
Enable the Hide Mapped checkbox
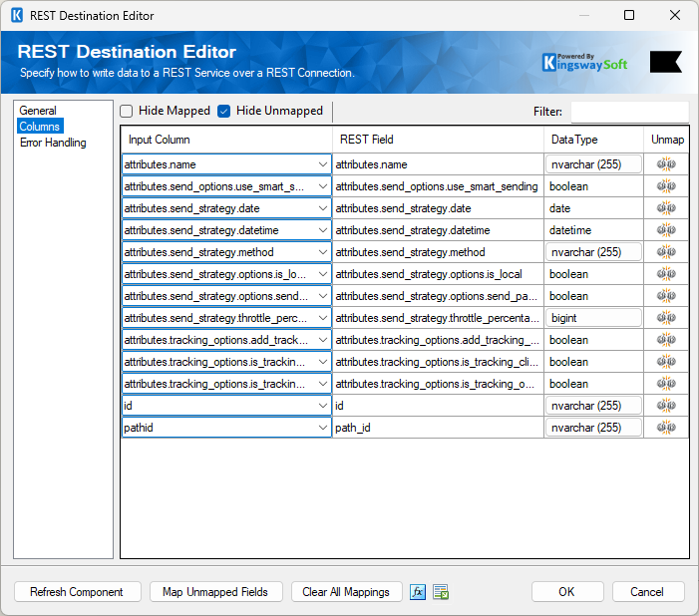tap(127, 111)
